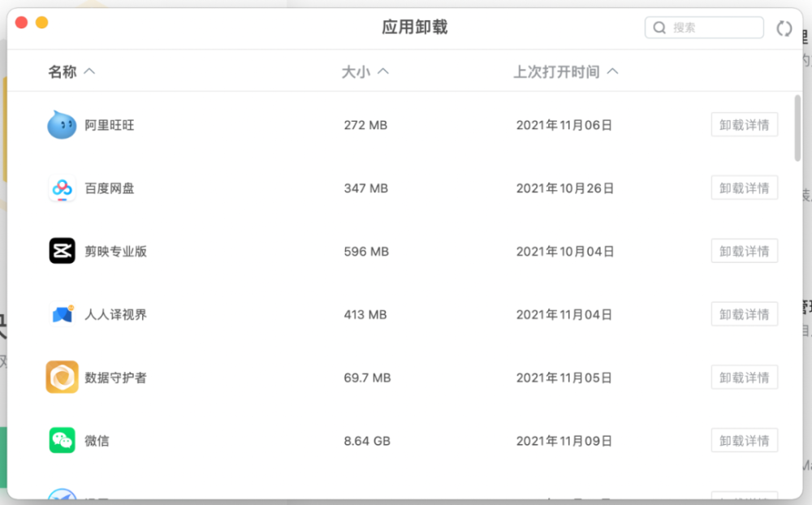Sort by 上次打开时间 column arrow

click(613, 71)
